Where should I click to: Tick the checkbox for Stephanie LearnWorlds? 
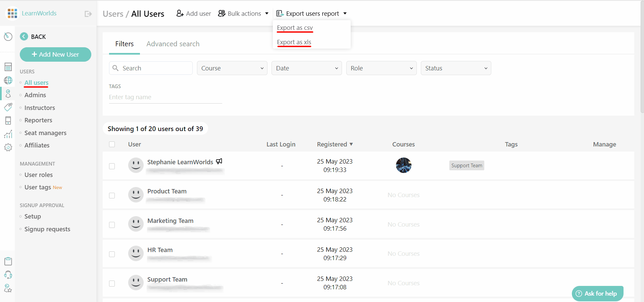pos(112,166)
